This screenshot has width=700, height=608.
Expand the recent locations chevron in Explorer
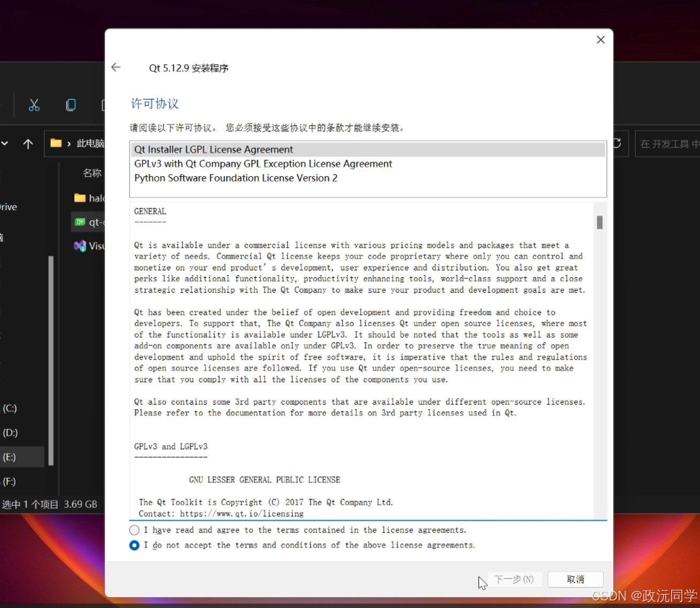[5, 143]
